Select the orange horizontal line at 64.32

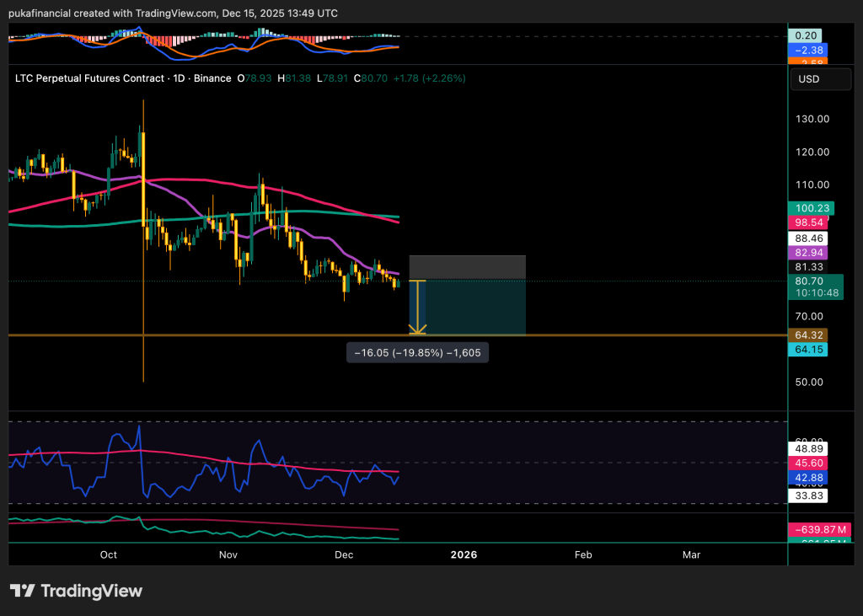(x=253, y=335)
